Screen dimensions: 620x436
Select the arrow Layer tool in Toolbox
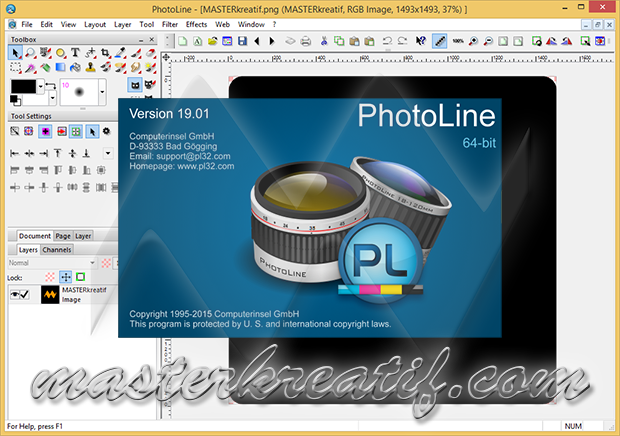pyautogui.click(x=15, y=53)
